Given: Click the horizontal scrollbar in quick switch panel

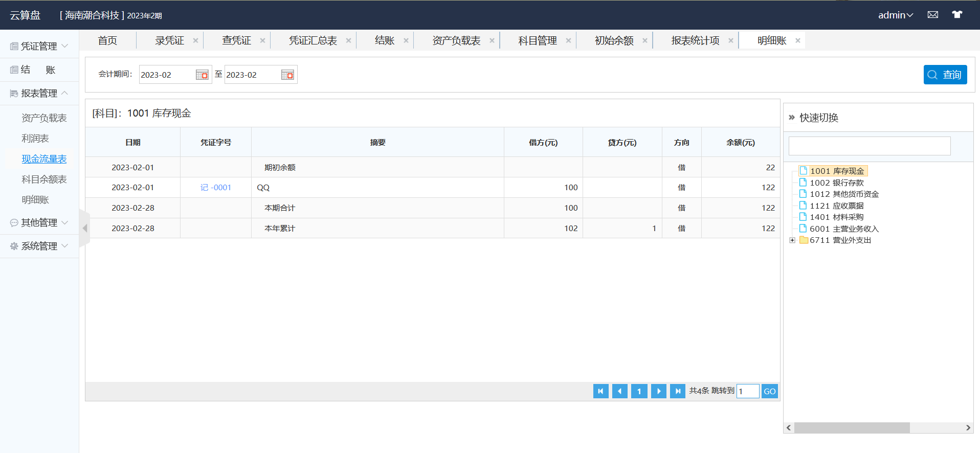Looking at the screenshot, I should 852,428.
